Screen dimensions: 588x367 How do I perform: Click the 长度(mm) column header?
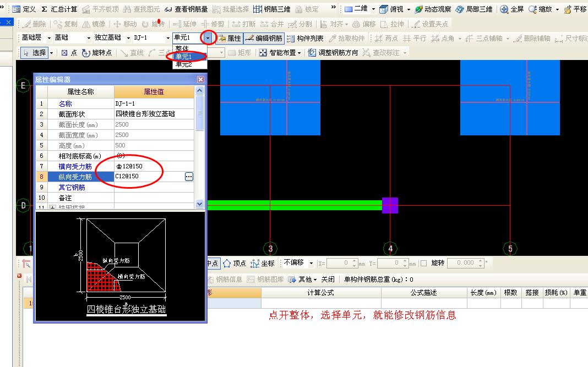pyautogui.click(x=484, y=293)
